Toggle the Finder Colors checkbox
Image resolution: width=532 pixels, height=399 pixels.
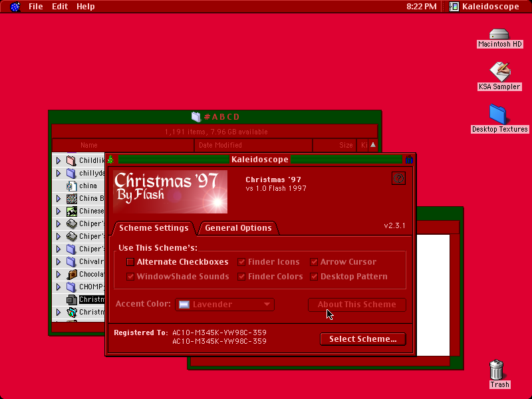tap(241, 277)
